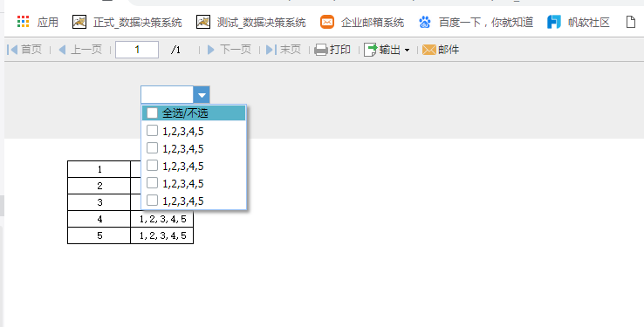Go to 下一页 next page
This screenshot has width=644, height=327.
230,50
